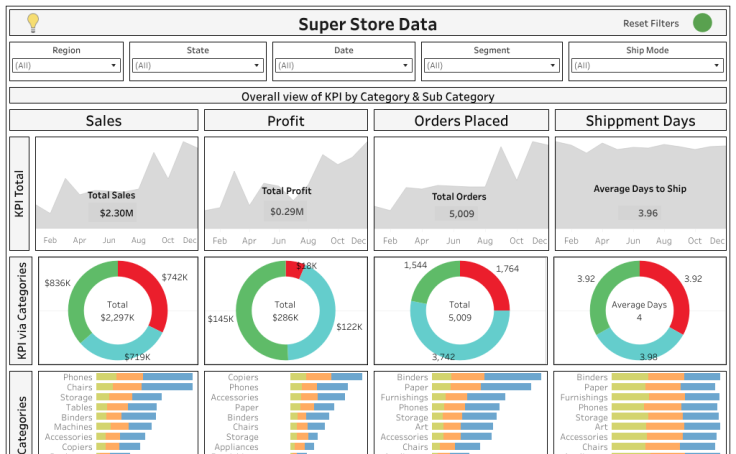Click the Phones bar in Sales chart

pyautogui.click(x=155, y=378)
